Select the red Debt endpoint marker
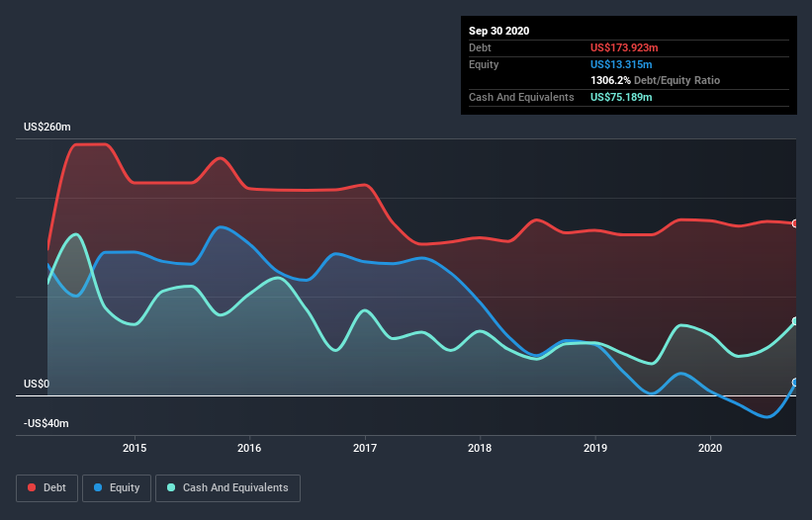The image size is (812, 520). 795,223
